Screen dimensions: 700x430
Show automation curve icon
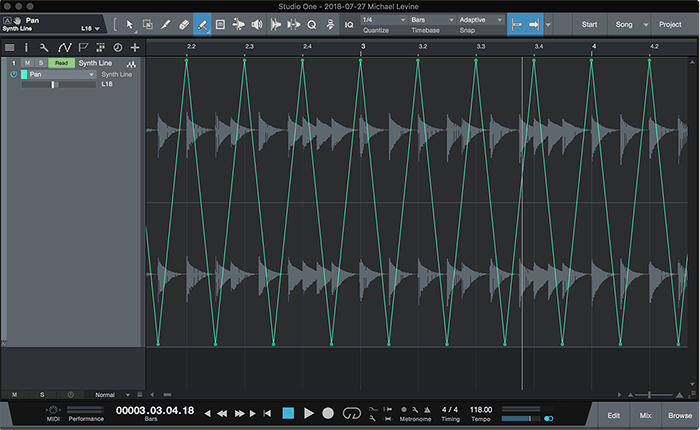click(x=64, y=47)
